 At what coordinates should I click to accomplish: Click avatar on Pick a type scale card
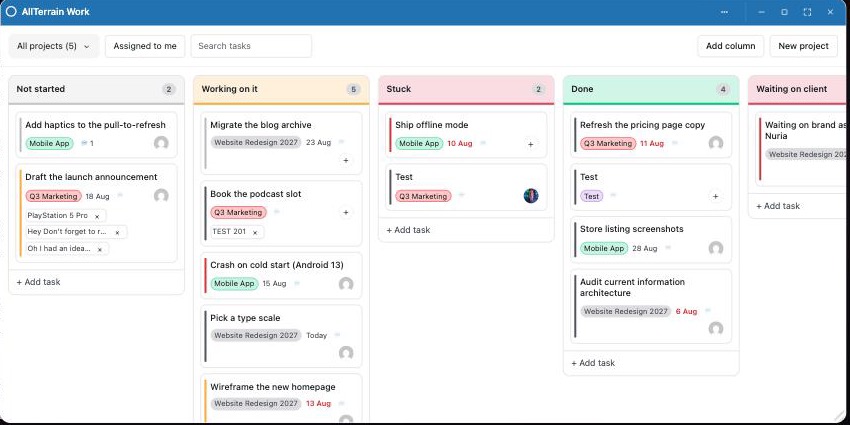(346, 353)
